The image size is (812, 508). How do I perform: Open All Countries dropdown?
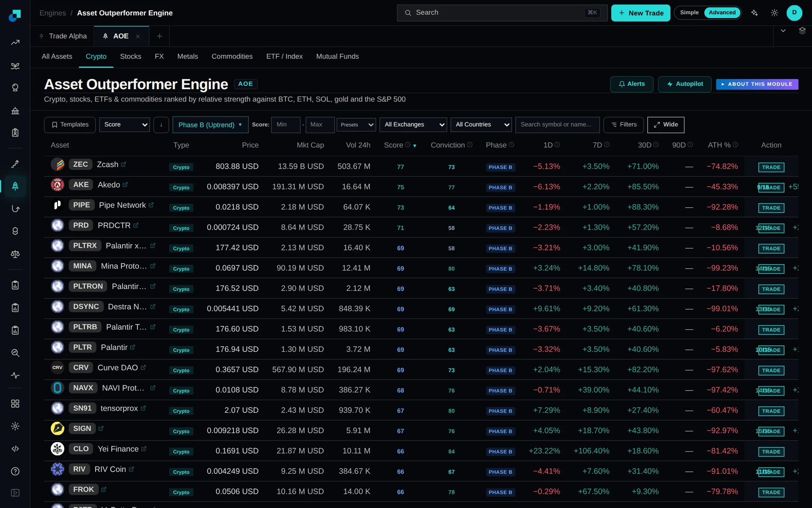(481, 125)
